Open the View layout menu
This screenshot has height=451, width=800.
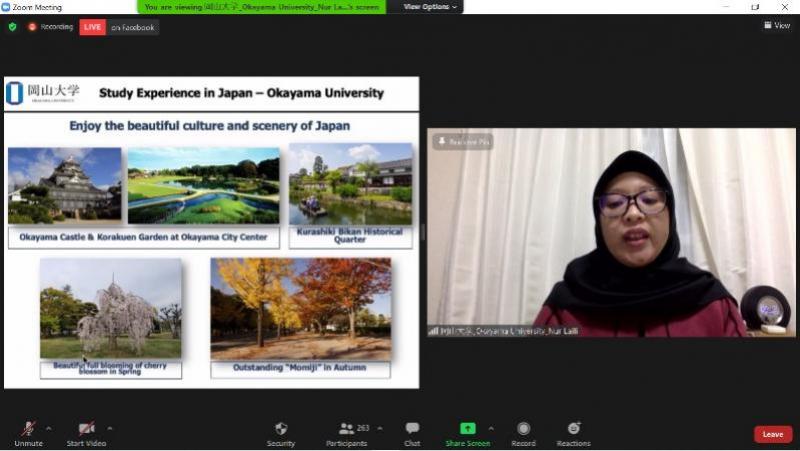[x=777, y=25]
